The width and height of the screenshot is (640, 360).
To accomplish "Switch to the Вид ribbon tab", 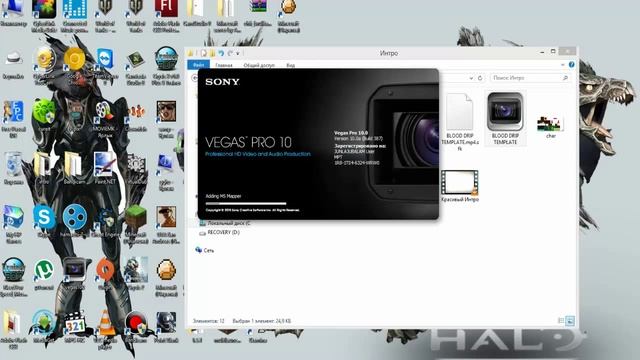I will tap(290, 65).
